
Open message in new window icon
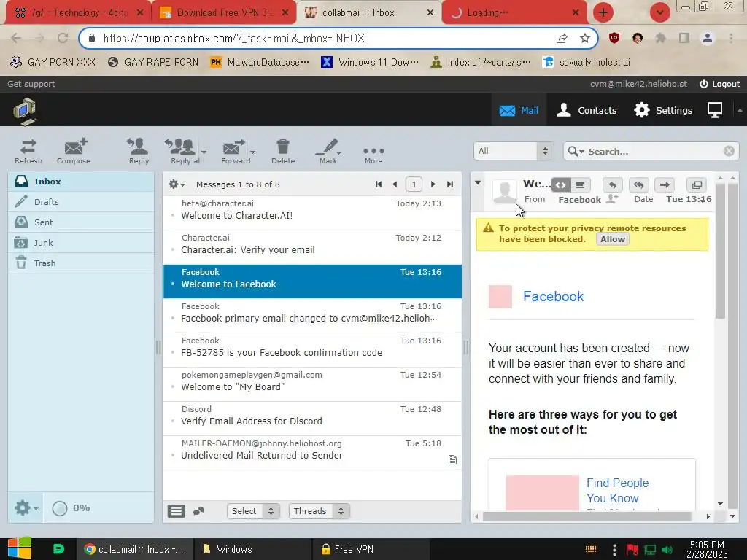697,184
